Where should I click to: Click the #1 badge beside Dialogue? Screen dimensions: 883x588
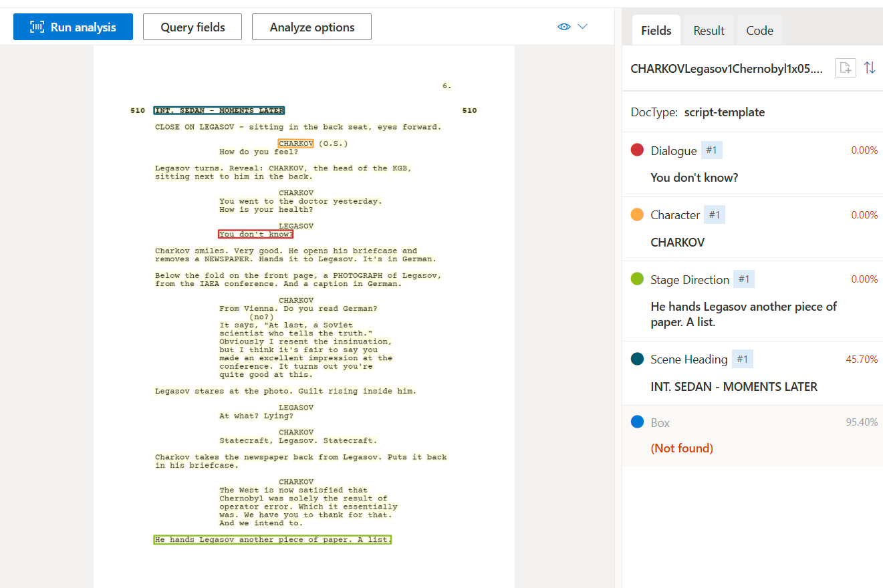click(711, 150)
